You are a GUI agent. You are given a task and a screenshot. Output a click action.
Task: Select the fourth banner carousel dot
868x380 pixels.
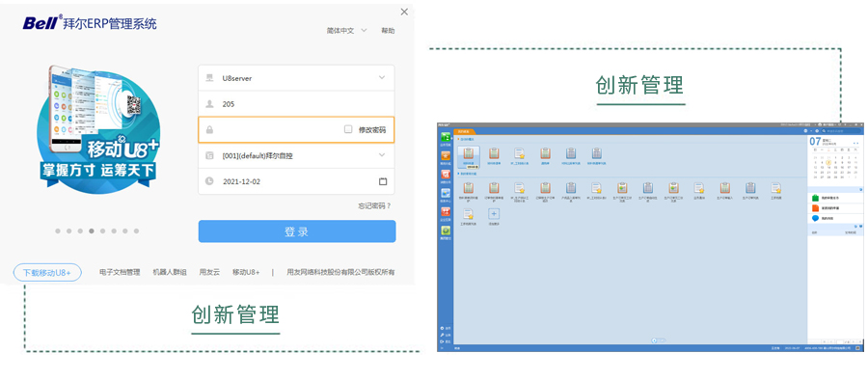pos(92,231)
